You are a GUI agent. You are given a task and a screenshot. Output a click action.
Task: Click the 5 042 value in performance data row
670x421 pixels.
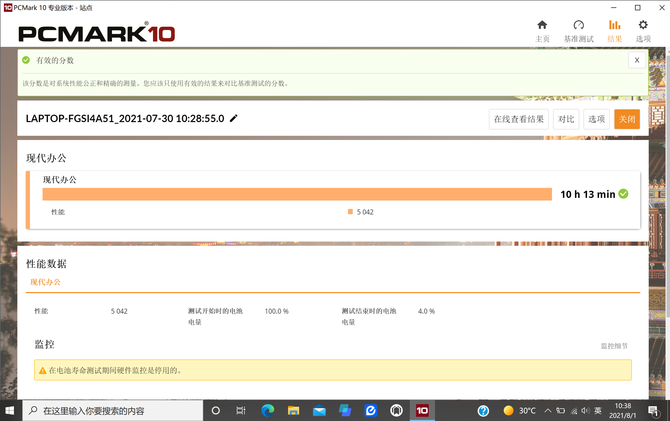(x=119, y=311)
